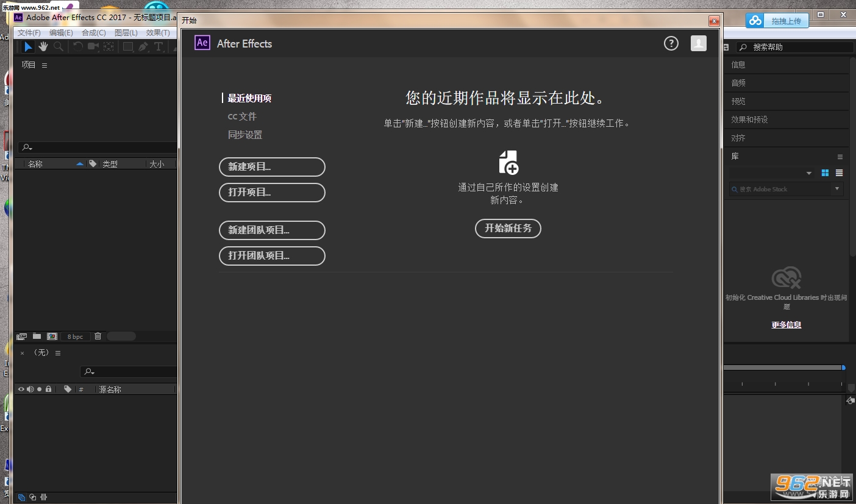Switch to the CC 文件 tab

(242, 116)
